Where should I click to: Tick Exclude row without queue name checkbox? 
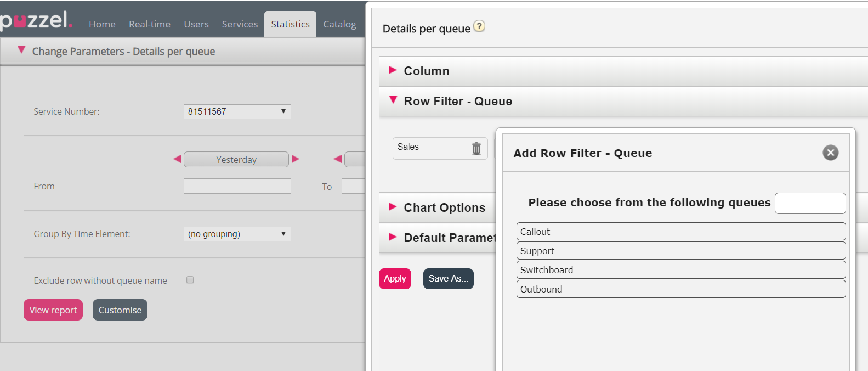(190, 280)
